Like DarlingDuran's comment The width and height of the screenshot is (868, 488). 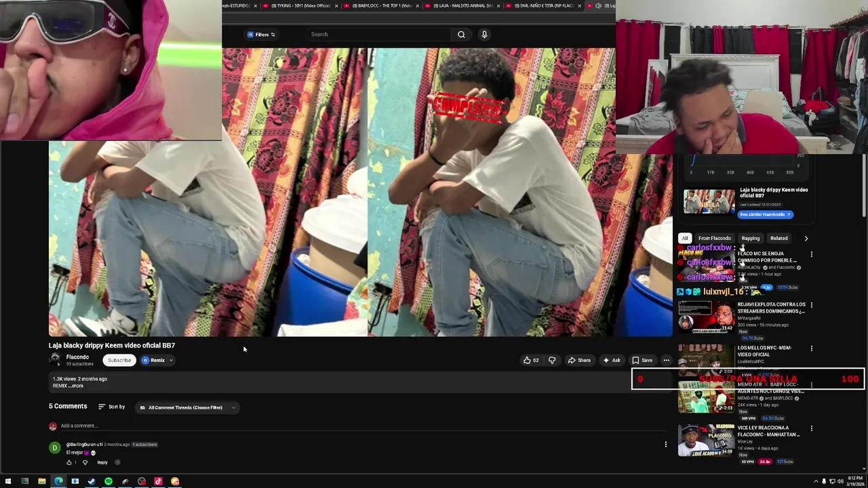[x=68, y=462]
